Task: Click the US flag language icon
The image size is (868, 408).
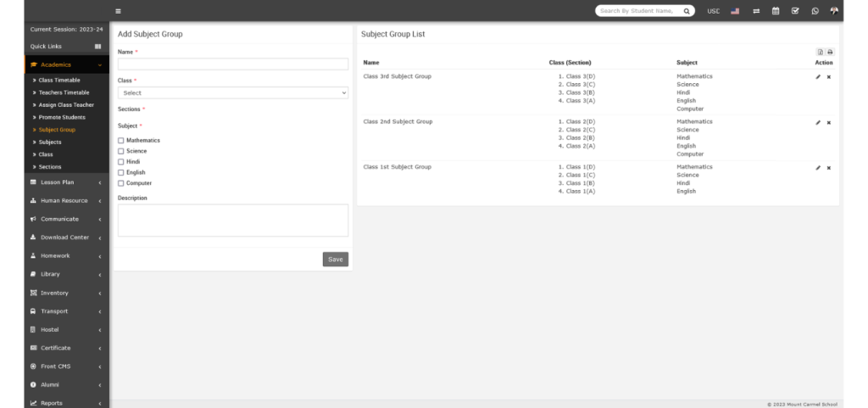Action: [x=735, y=11]
